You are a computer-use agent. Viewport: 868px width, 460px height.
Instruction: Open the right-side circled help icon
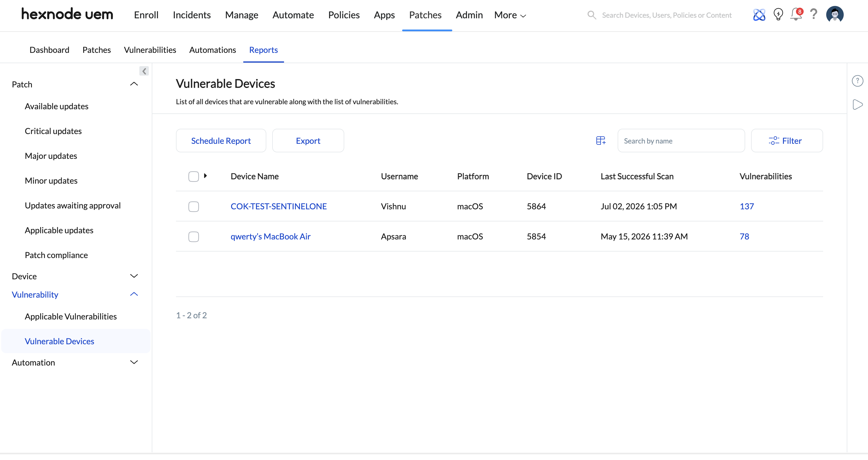tap(857, 81)
